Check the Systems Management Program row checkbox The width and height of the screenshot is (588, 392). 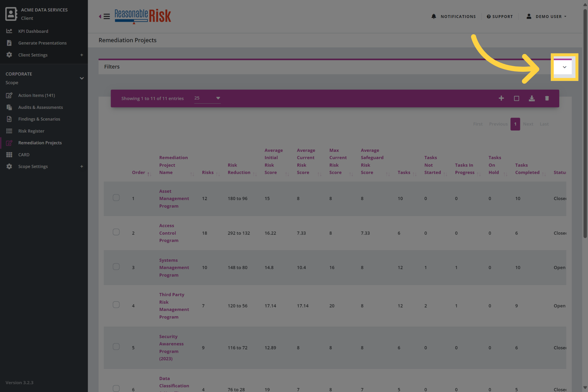116,267
